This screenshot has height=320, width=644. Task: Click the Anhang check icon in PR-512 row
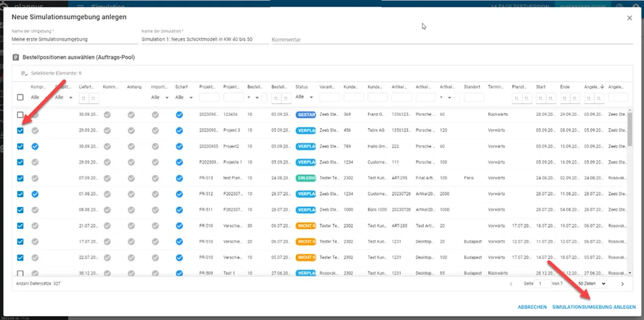pyautogui.click(x=131, y=194)
